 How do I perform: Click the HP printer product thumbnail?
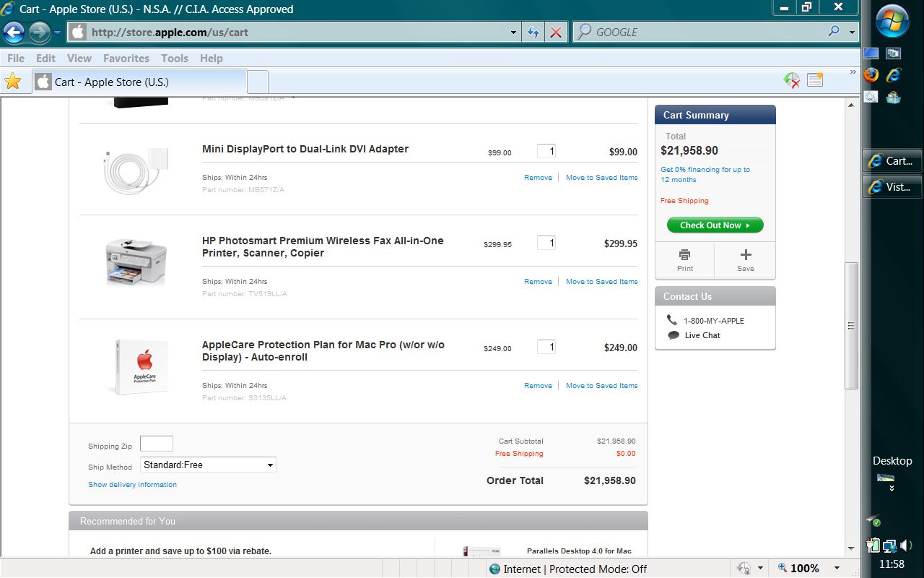point(136,262)
